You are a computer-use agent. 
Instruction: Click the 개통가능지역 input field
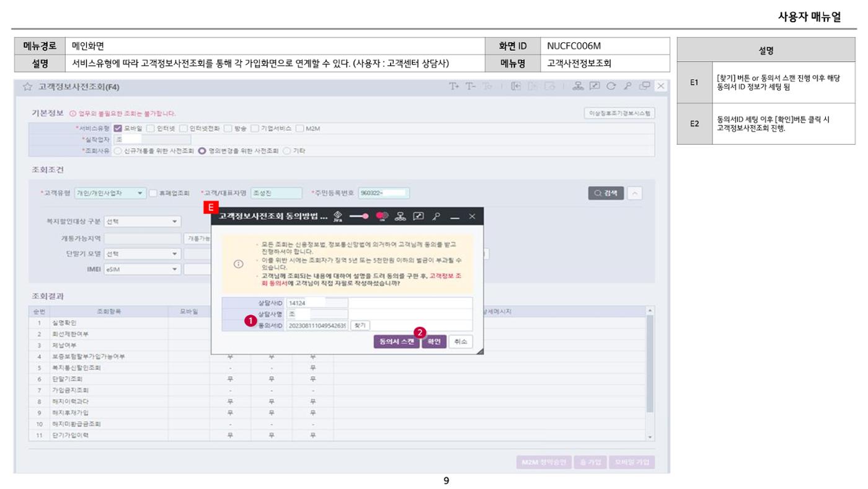(x=141, y=238)
